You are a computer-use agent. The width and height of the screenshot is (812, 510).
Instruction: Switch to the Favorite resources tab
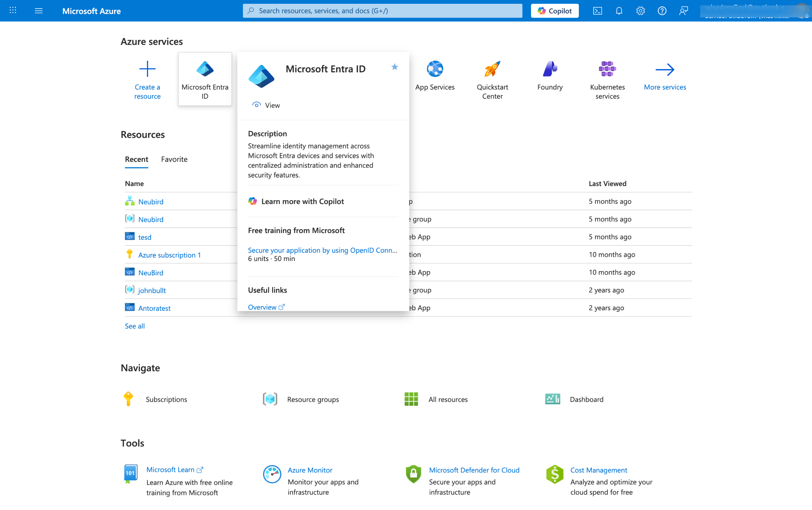click(174, 159)
